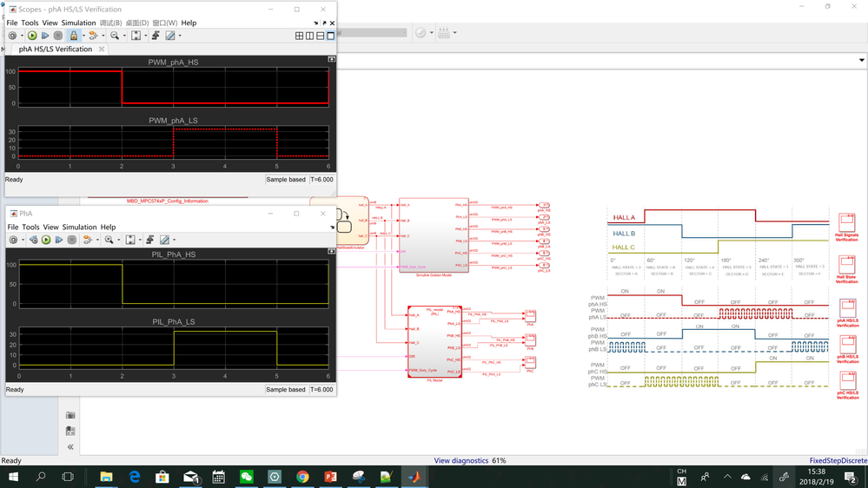Scale axes limits in PhA window

point(130,240)
